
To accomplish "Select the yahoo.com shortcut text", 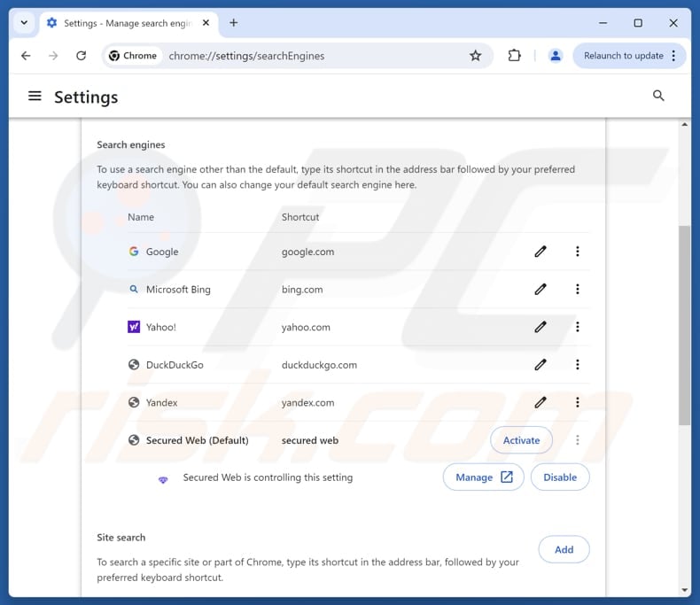I will [x=306, y=327].
